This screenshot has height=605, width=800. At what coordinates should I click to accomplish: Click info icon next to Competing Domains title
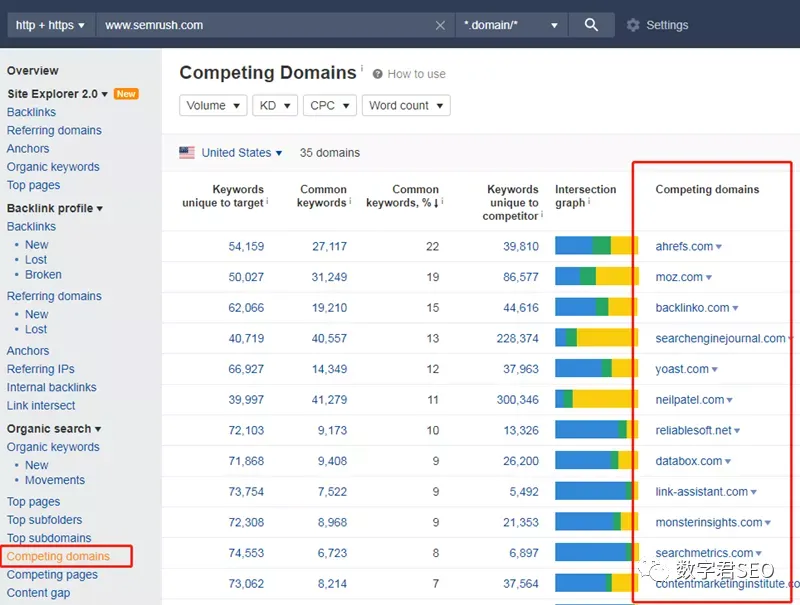(362, 68)
